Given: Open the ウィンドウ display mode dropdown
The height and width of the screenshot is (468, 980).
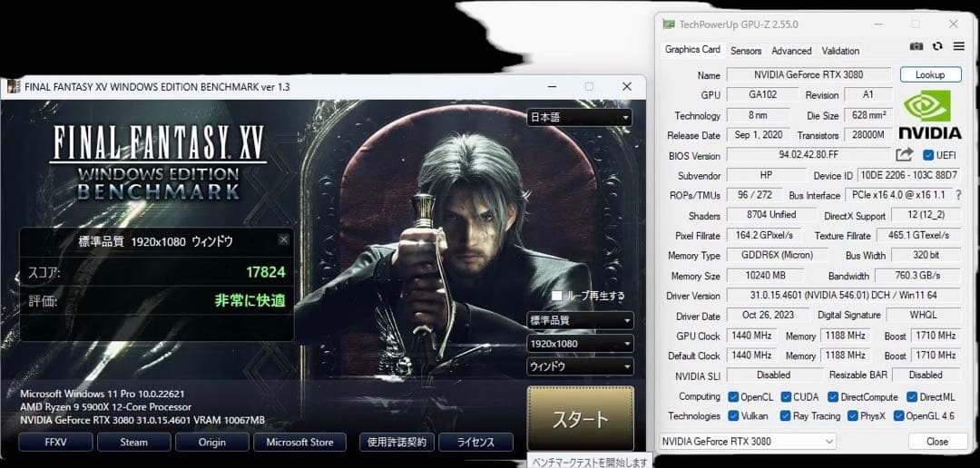Looking at the screenshot, I should [x=580, y=366].
